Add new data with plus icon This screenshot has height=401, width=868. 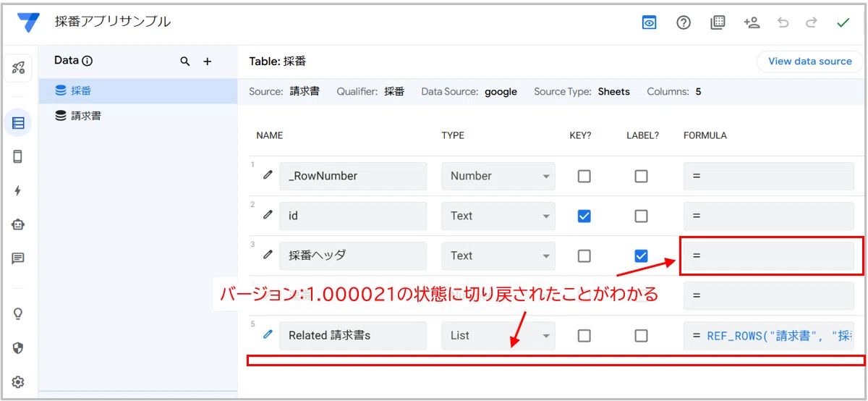tap(208, 62)
